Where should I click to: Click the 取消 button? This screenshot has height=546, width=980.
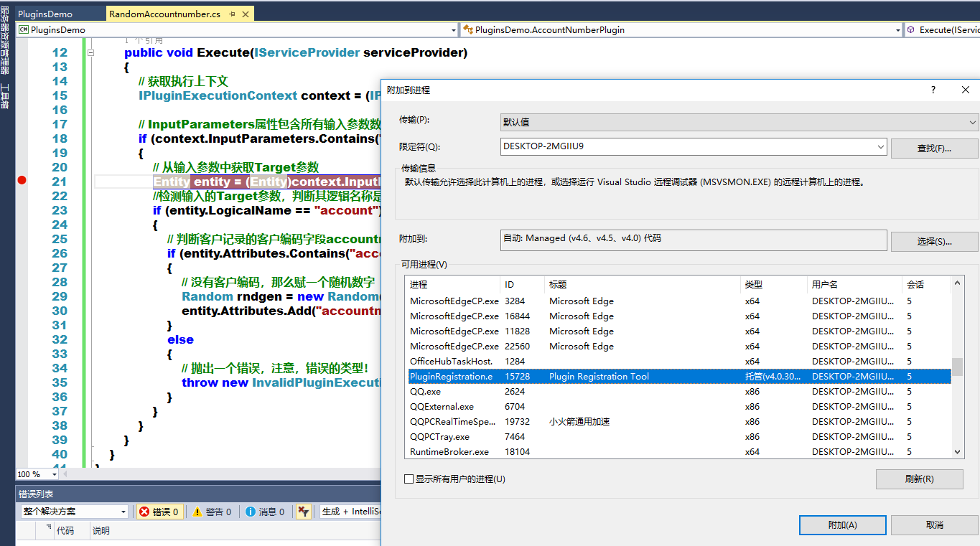pyautogui.click(x=934, y=525)
